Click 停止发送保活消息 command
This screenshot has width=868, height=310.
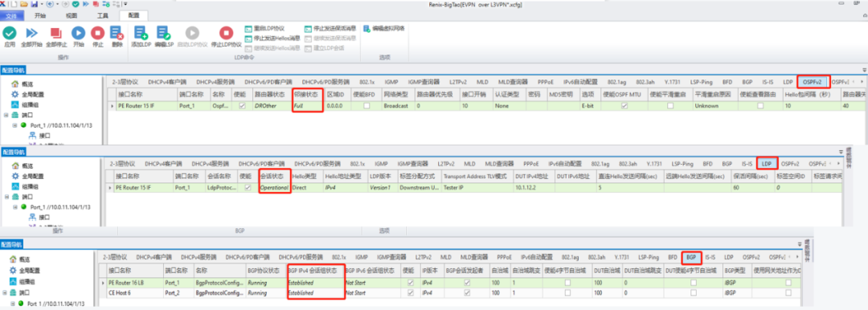point(330,28)
